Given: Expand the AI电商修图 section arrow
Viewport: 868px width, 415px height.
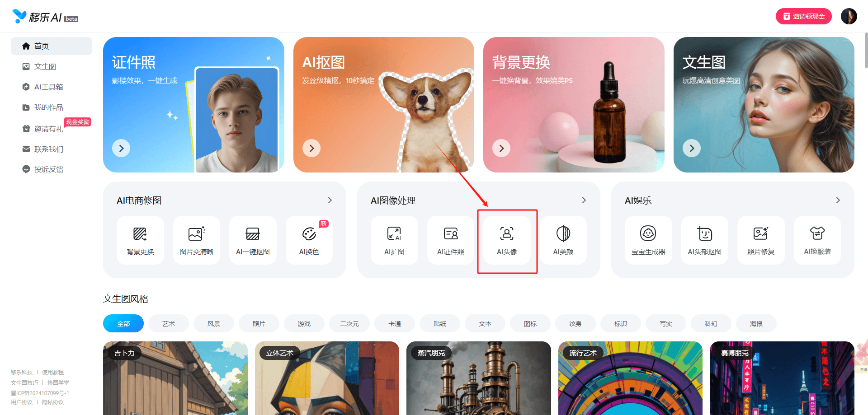Looking at the screenshot, I should [330, 200].
